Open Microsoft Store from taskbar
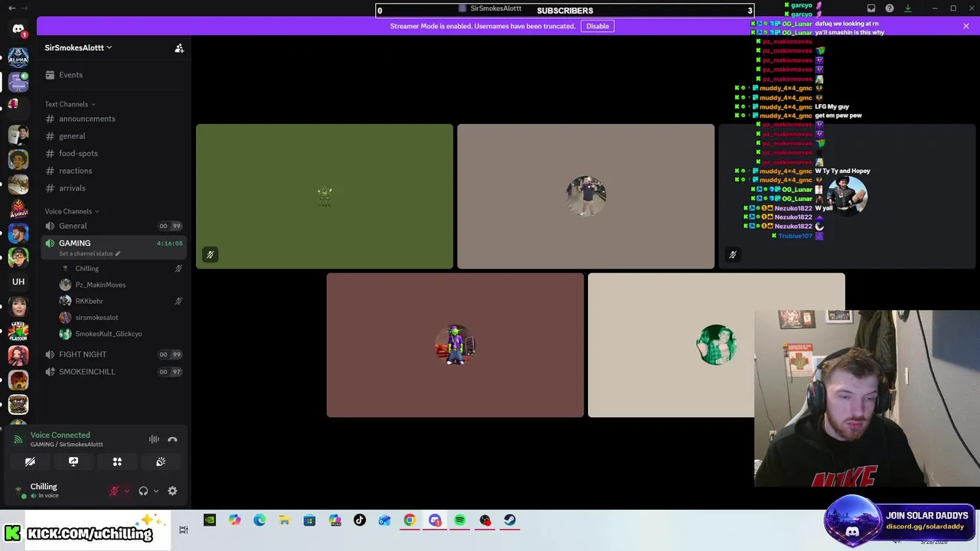The height and width of the screenshot is (551, 980). [310, 520]
